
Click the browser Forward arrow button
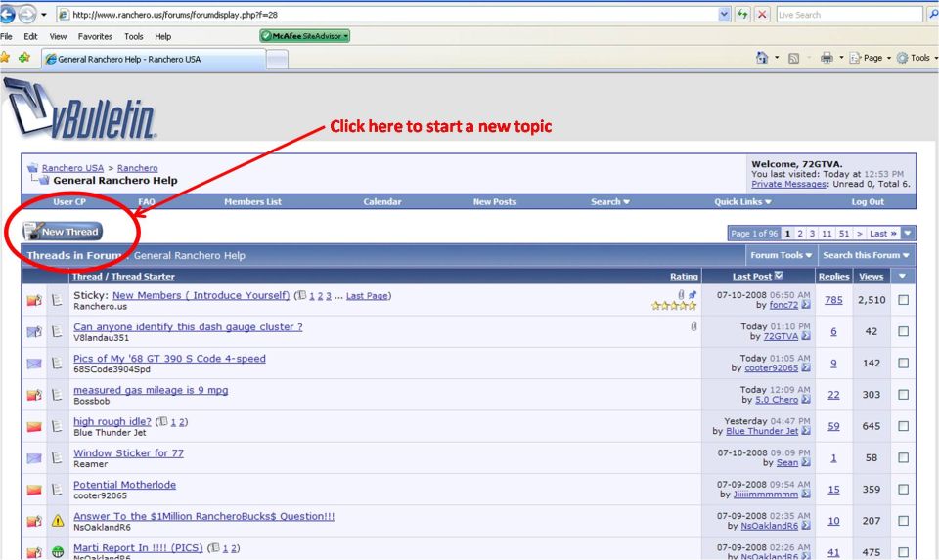coord(27,14)
